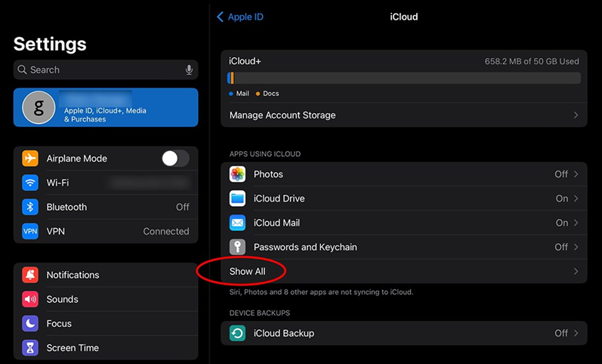Screen dimensions: 602x364
Task: Open Photos settings via its chevron
Action: click(576, 174)
